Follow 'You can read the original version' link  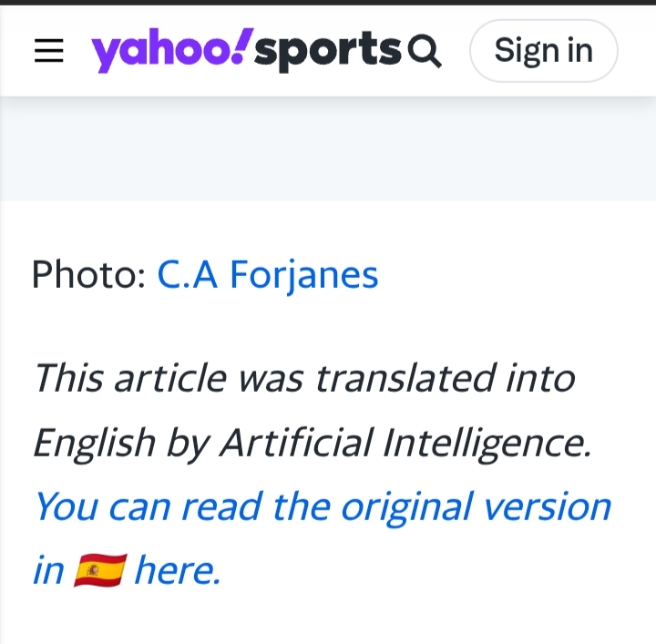point(323,506)
